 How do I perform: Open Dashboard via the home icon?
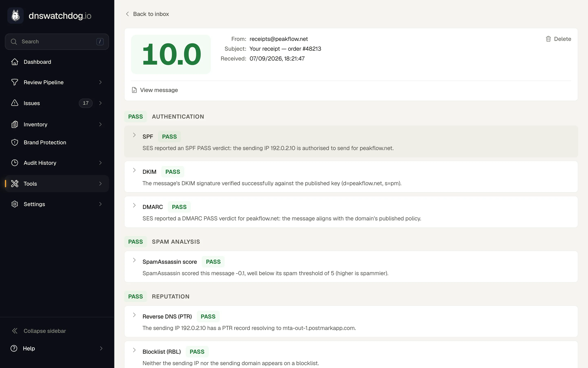[14, 62]
